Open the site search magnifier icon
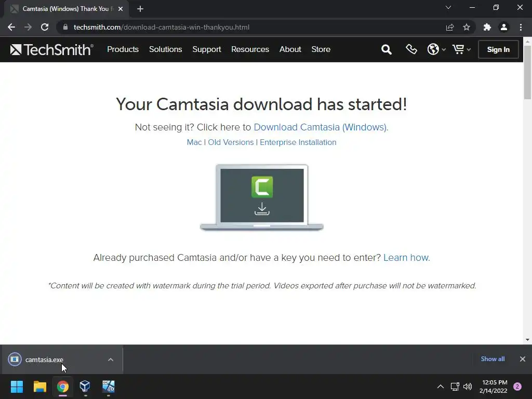The height and width of the screenshot is (399, 532). [386, 49]
